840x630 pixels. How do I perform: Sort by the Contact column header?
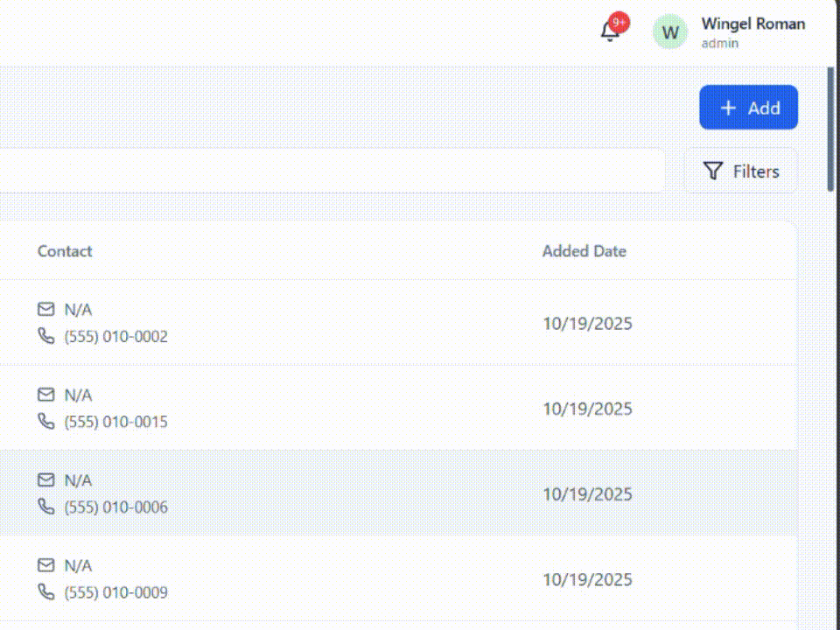tap(65, 251)
